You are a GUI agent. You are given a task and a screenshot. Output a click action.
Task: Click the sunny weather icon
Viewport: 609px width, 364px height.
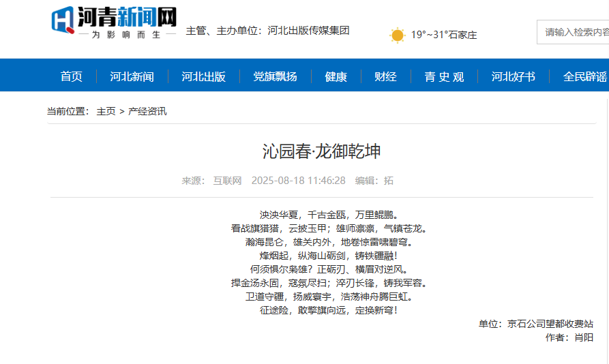[398, 35]
